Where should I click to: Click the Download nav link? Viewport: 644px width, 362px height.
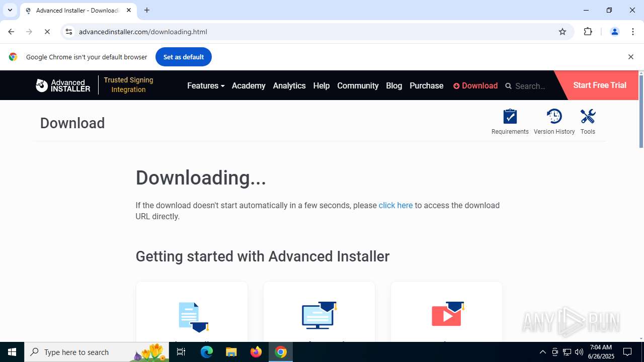click(x=475, y=85)
